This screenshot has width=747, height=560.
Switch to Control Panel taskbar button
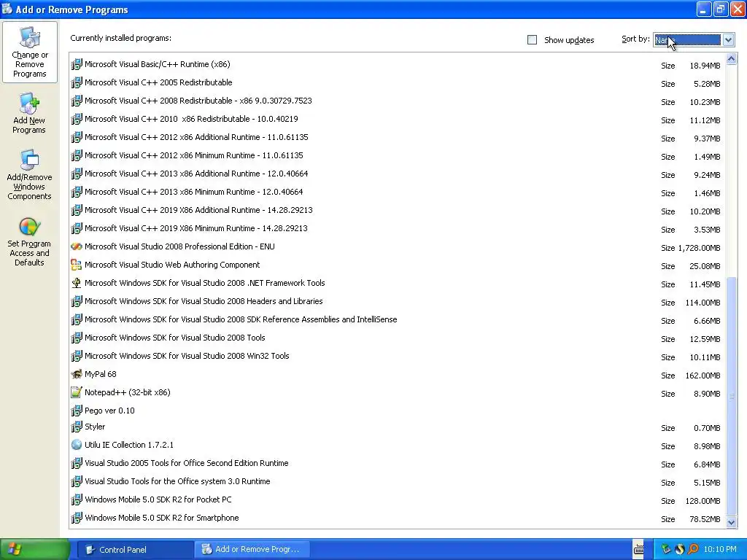[x=135, y=550]
